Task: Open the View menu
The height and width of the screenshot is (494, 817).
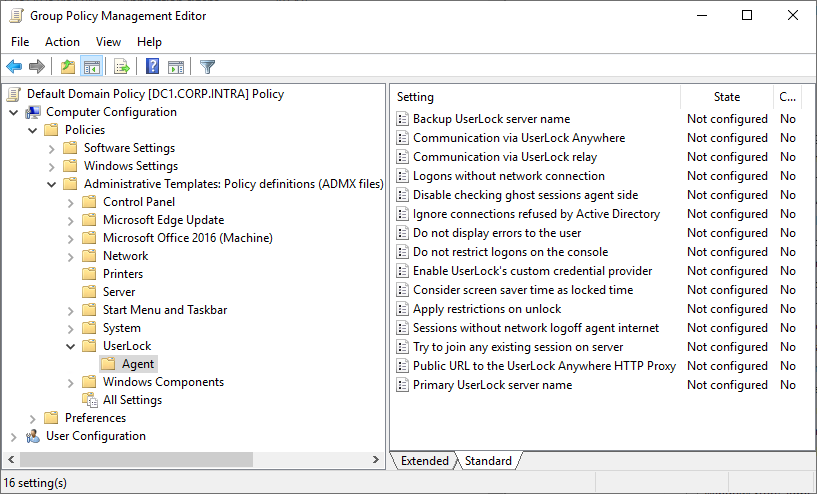Action: coord(108,42)
